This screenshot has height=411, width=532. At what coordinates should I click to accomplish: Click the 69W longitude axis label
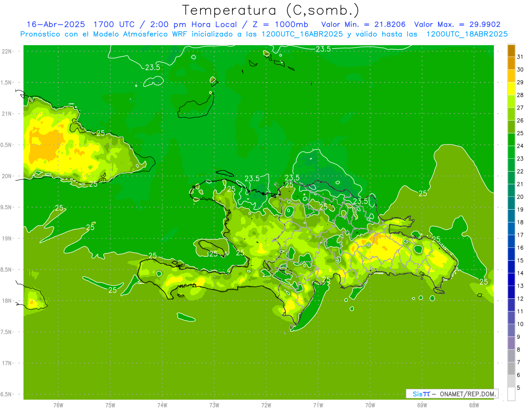click(x=422, y=405)
